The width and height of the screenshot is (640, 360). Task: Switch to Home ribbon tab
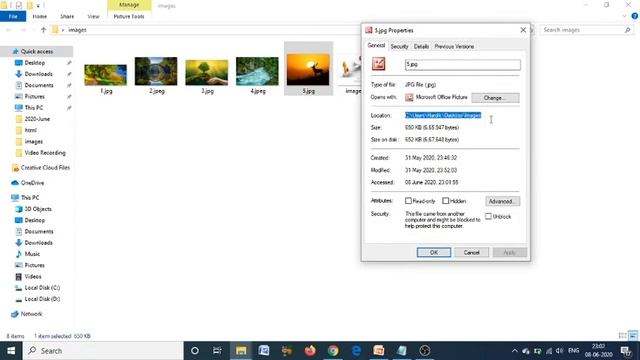(x=40, y=16)
